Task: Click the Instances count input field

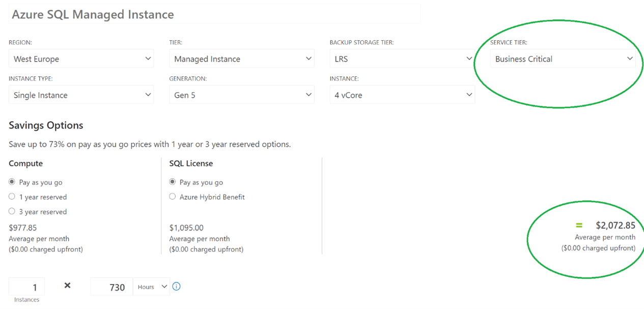Action: tap(27, 287)
